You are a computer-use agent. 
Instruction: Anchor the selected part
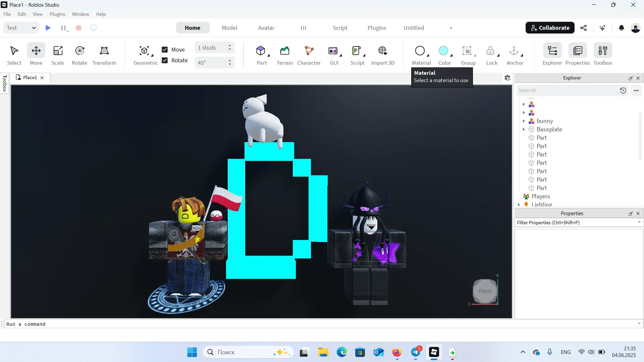(x=515, y=55)
